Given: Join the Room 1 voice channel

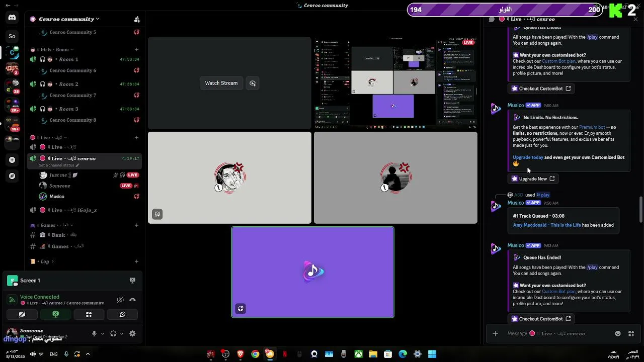Looking at the screenshot, I should pyautogui.click(x=85, y=59).
